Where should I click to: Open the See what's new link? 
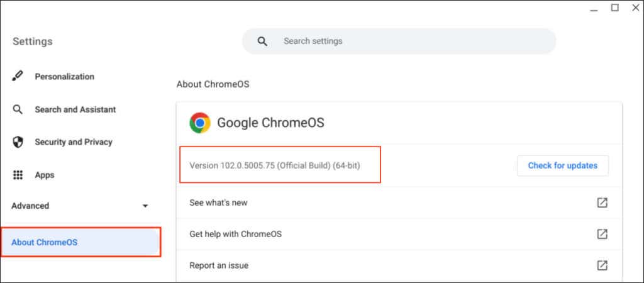click(218, 203)
